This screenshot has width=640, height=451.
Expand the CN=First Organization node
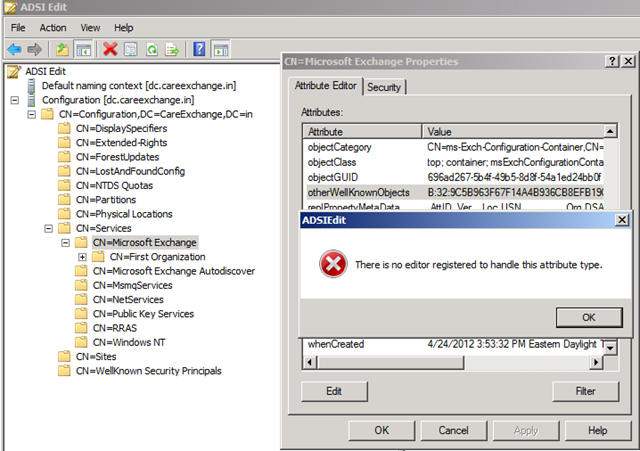[x=82, y=257]
